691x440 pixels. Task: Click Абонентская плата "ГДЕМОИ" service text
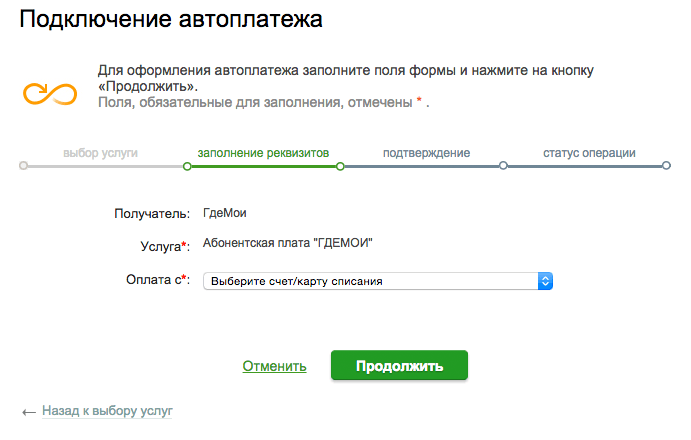click(287, 243)
